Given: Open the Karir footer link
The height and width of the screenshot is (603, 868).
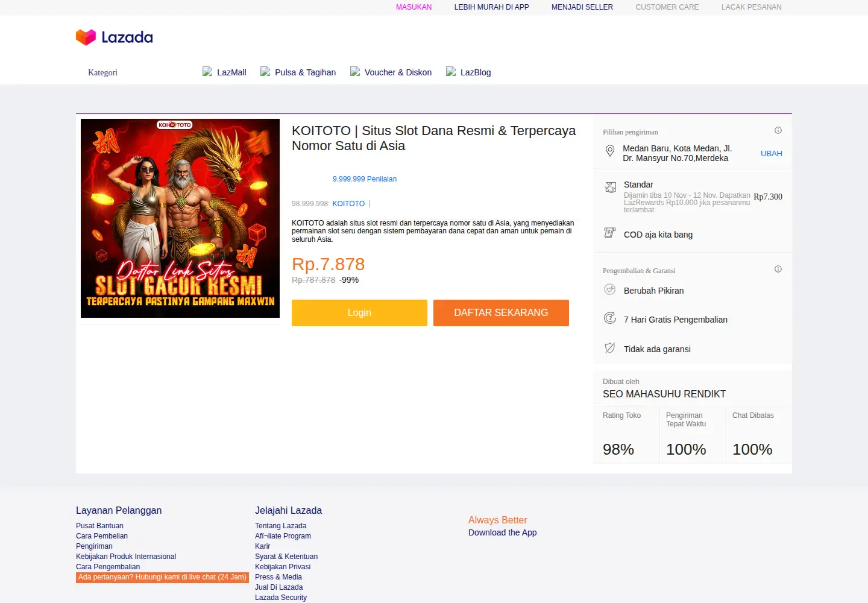Looking at the screenshot, I should tap(262, 546).
